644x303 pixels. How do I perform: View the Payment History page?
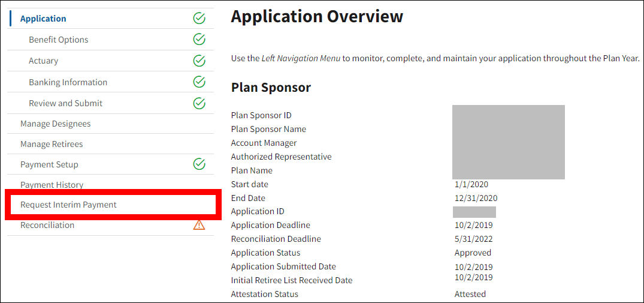pos(52,185)
